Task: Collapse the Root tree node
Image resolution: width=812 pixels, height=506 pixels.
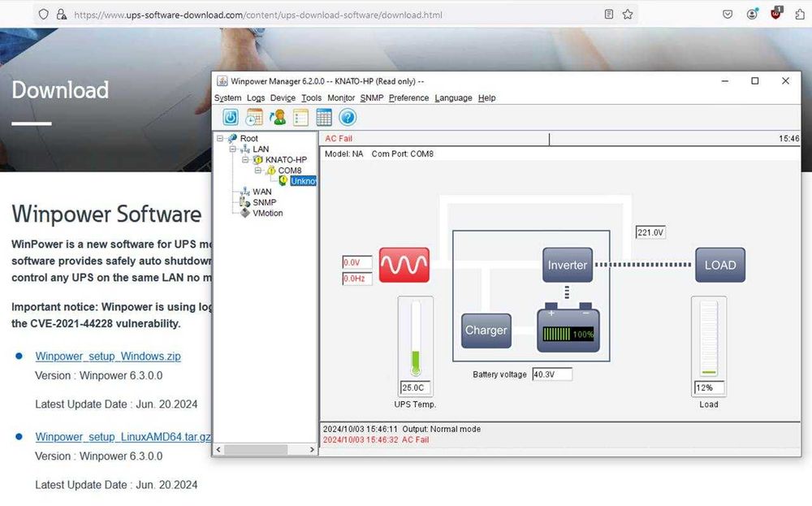Action: [x=220, y=138]
